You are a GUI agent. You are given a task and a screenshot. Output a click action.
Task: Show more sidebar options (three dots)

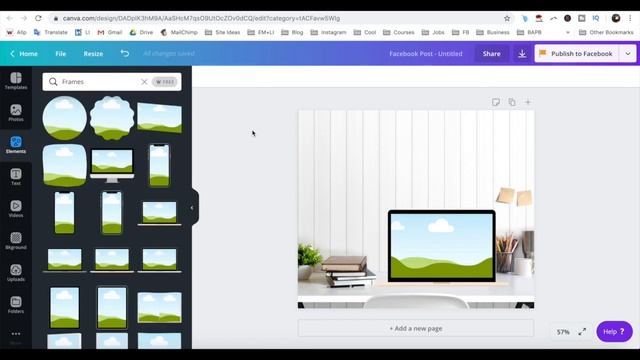coord(16,334)
